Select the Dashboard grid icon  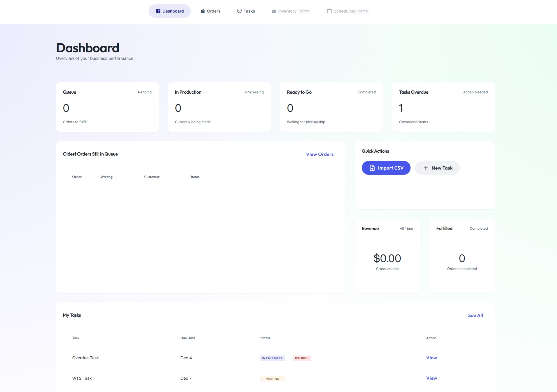(x=158, y=11)
